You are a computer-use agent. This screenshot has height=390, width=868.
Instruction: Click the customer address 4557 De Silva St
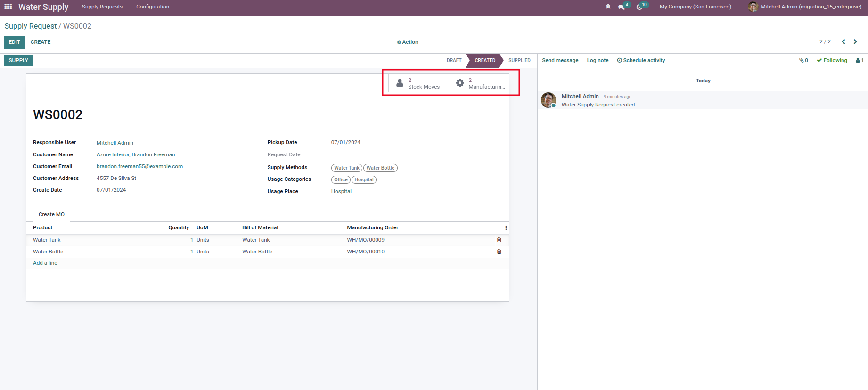pyautogui.click(x=116, y=178)
